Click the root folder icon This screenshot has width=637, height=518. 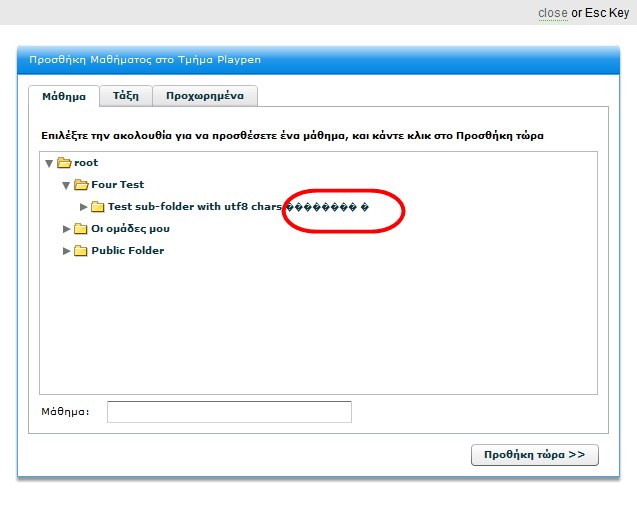64,163
